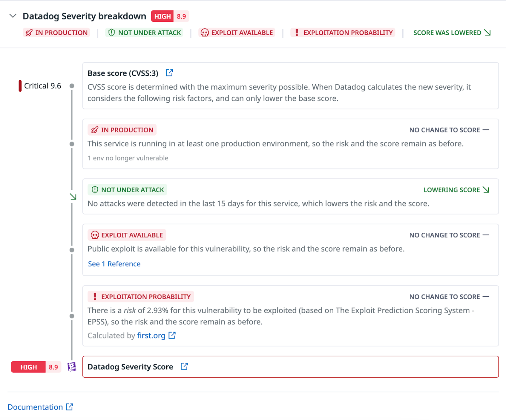The height and width of the screenshot is (420, 506).
Task: Collapse the Datadog Severity breakdown section
Action: click(x=13, y=16)
